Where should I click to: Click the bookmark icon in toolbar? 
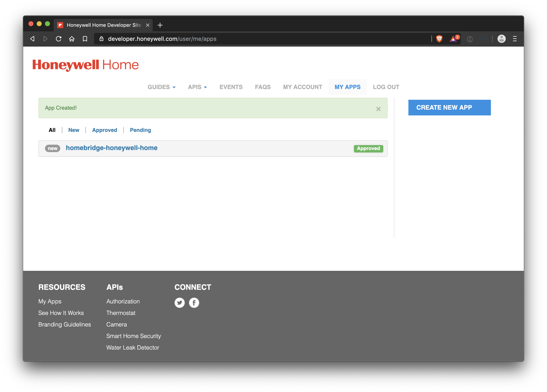pyautogui.click(x=85, y=39)
